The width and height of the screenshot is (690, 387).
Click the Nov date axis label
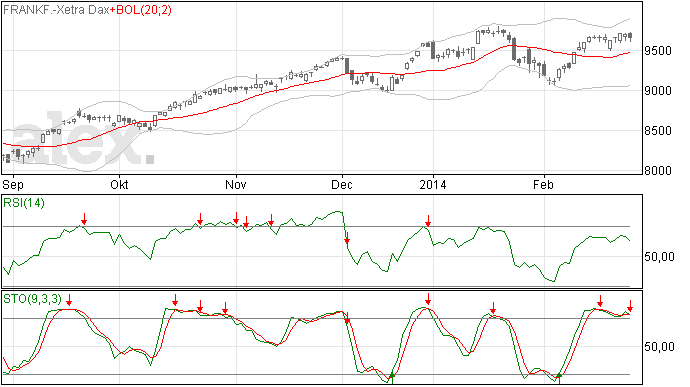tap(236, 184)
